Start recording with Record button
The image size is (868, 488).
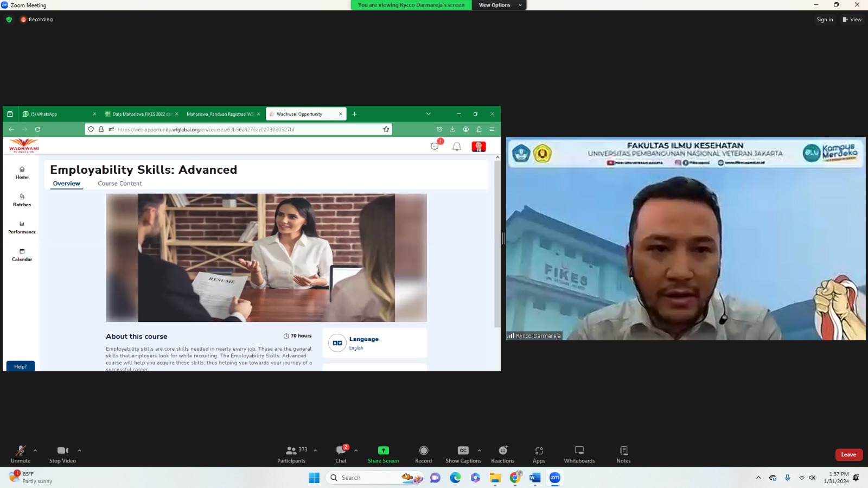423,454
